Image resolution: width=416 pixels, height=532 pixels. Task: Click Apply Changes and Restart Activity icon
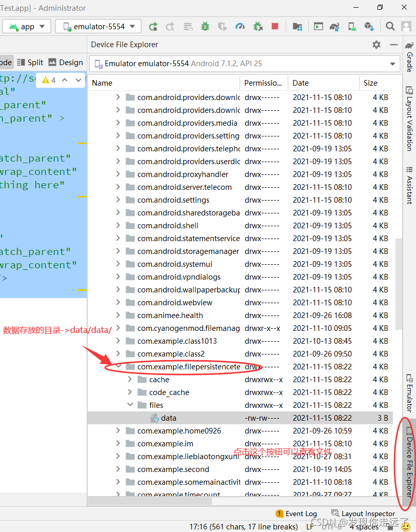pos(170,27)
